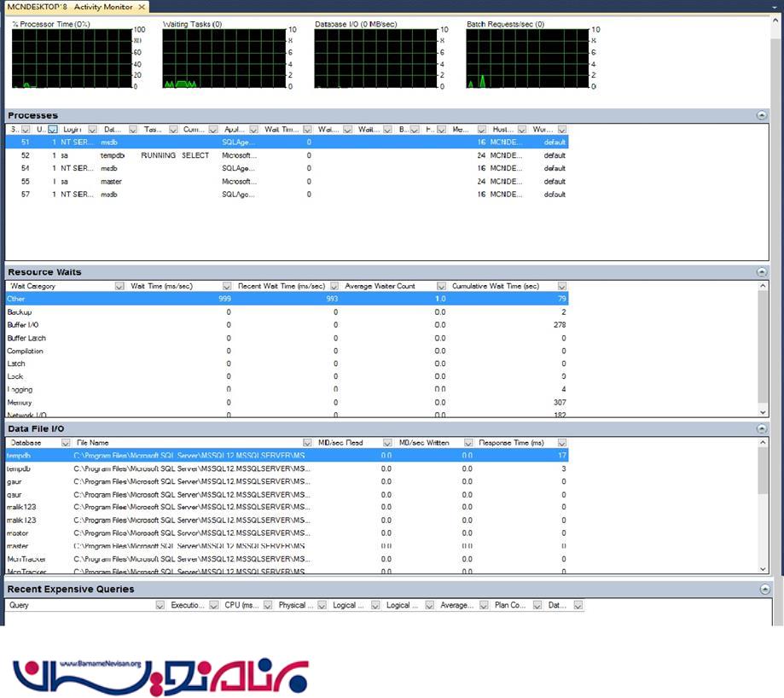Select the highlighted Other wait category row
Viewport: 784px width, 698px height.
point(287,299)
